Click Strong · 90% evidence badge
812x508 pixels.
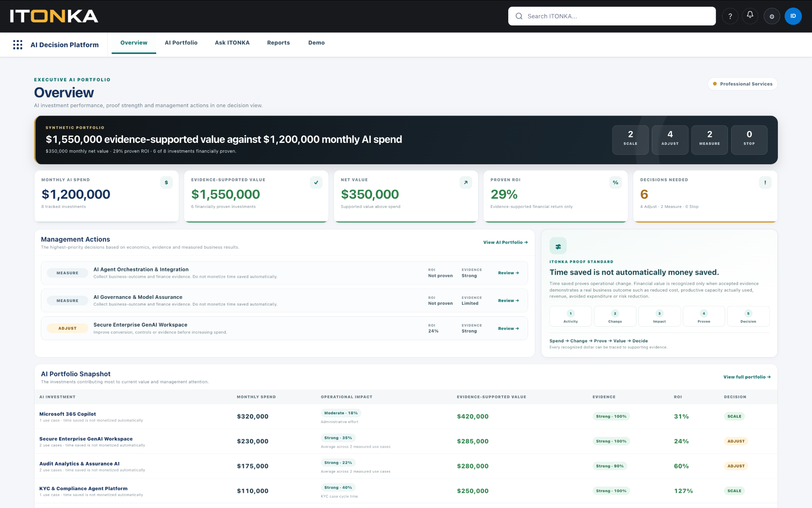pyautogui.click(x=610, y=466)
